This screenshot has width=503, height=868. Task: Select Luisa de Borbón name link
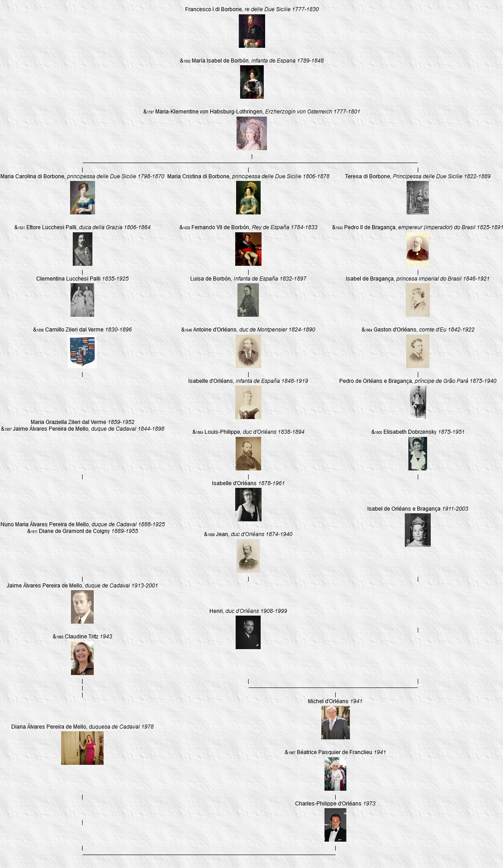point(211,279)
